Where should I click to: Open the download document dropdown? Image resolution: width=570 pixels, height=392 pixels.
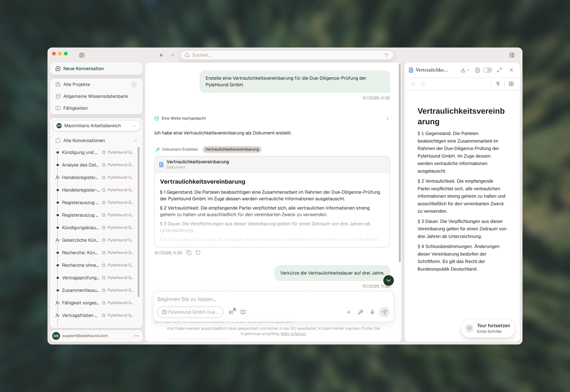click(465, 70)
